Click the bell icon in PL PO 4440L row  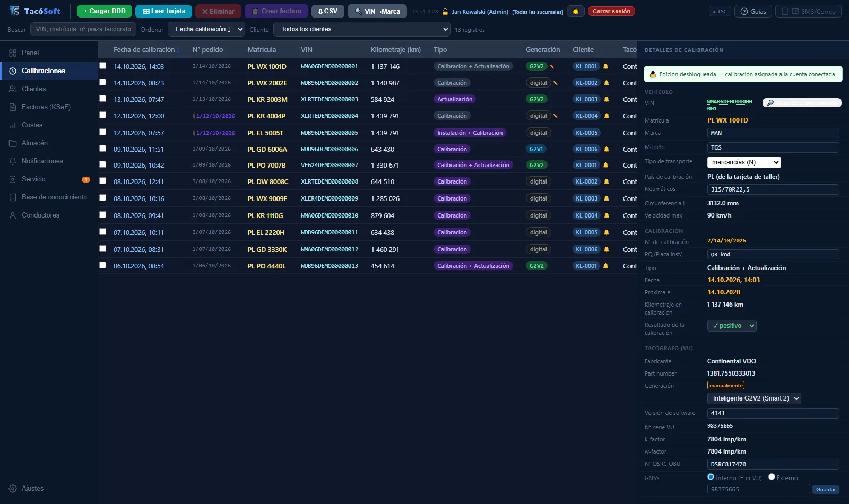click(605, 266)
